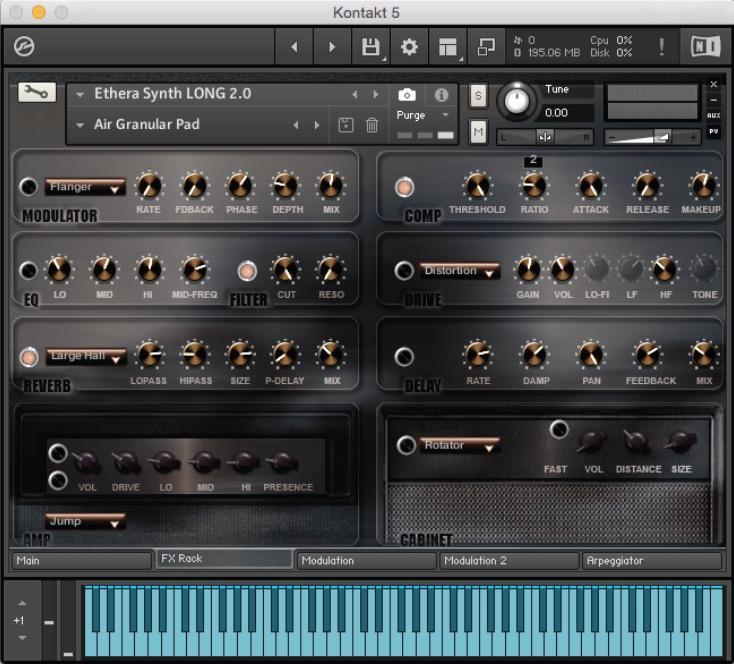Click the NI logo icon
Viewport: 734px width, 664px height.
click(x=705, y=46)
